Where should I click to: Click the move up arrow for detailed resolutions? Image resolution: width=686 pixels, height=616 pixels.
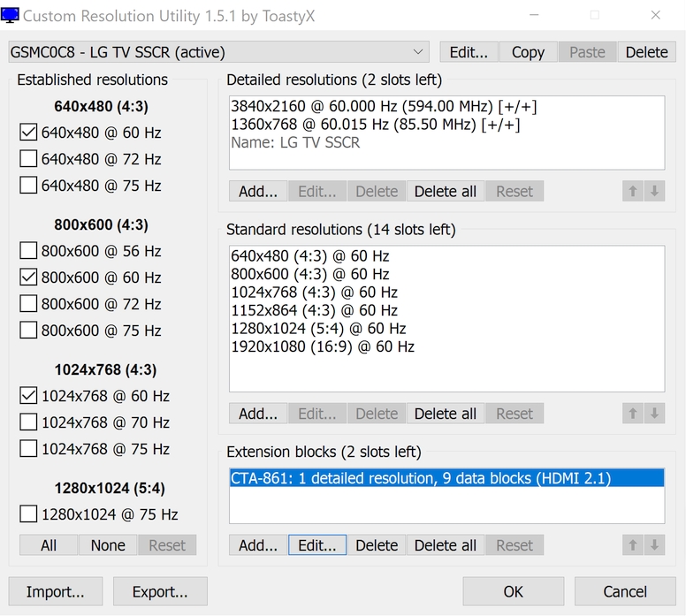coord(632,192)
